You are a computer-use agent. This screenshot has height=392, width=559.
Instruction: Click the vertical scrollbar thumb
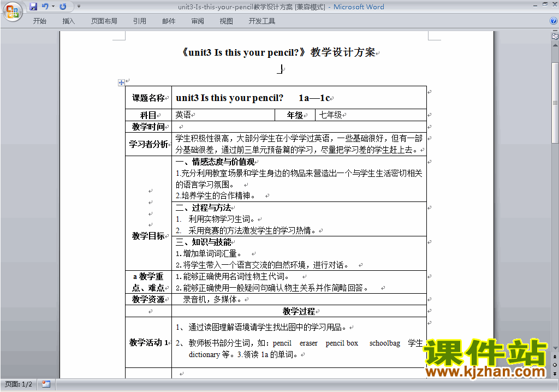555,103
